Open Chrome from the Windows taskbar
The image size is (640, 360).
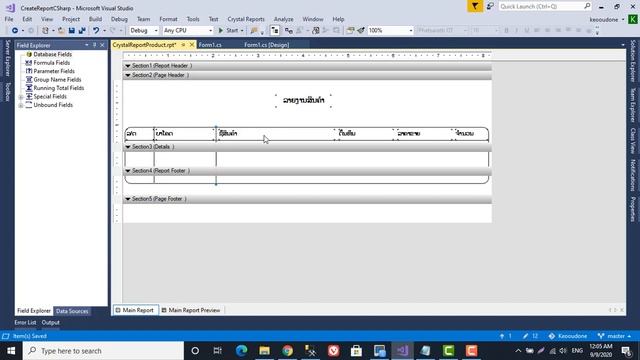click(287, 351)
